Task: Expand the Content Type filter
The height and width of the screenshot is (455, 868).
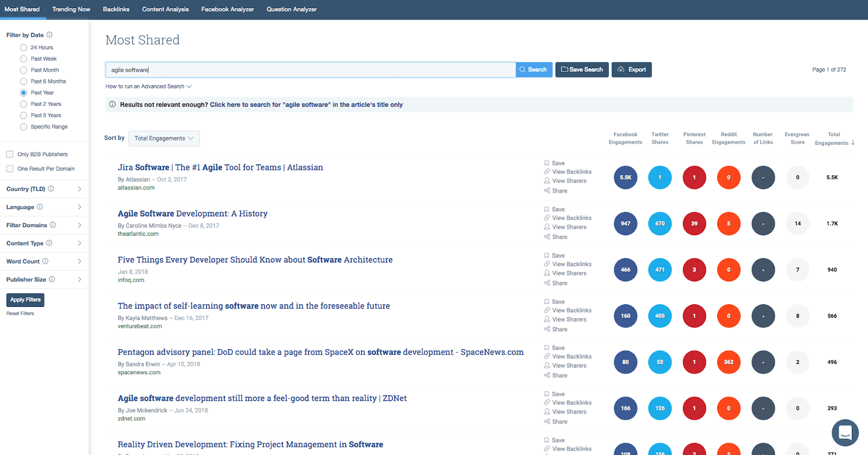Action: coord(79,243)
